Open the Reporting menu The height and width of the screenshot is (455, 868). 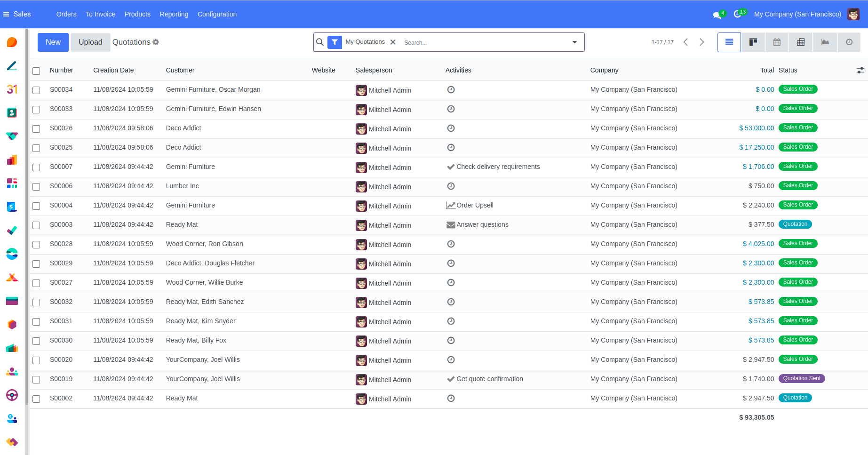(x=174, y=14)
